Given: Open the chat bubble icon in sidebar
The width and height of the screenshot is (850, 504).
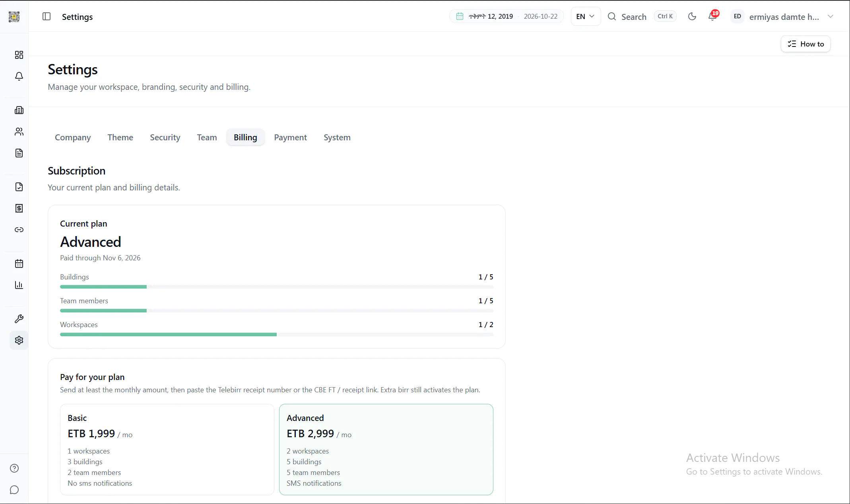Looking at the screenshot, I should (x=14, y=490).
